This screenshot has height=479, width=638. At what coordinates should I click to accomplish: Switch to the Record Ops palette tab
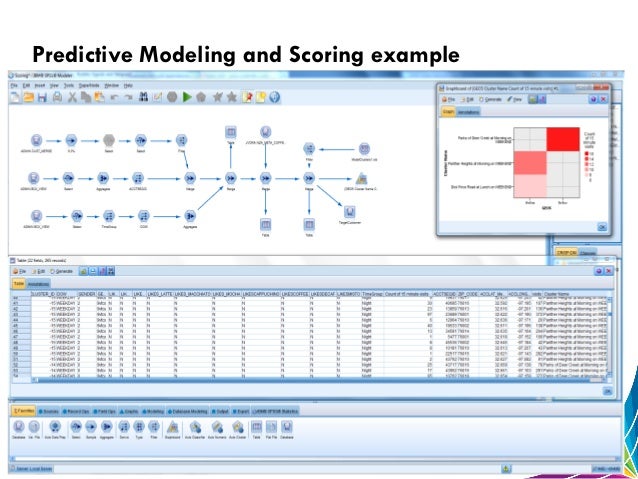point(76,411)
